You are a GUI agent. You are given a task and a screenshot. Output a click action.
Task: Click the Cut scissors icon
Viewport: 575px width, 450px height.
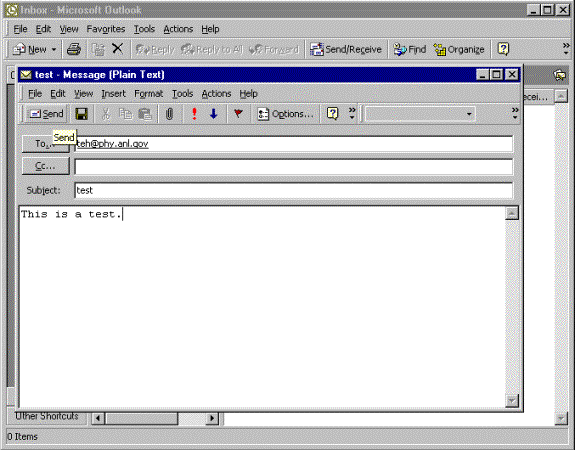coord(106,114)
